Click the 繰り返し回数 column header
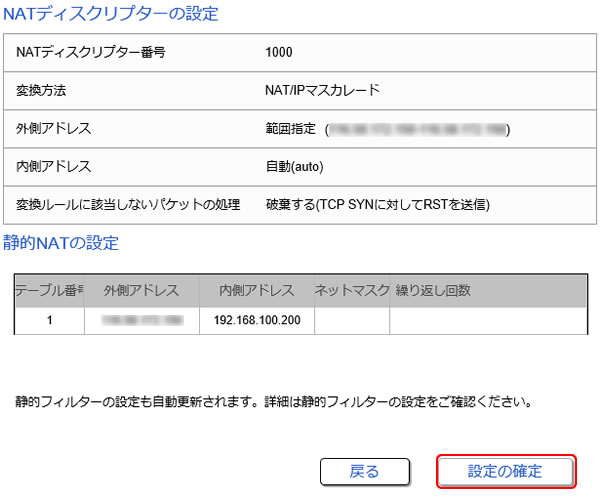600x498 pixels. [433, 290]
